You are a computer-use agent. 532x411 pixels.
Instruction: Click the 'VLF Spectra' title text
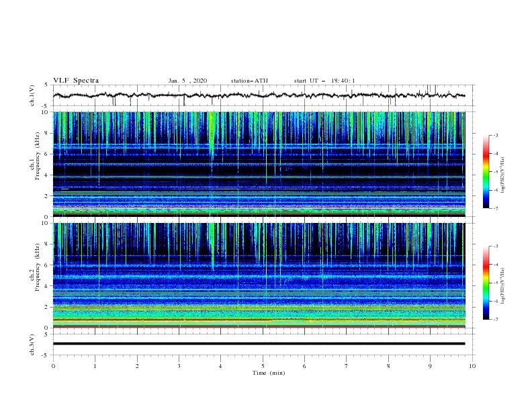pyautogui.click(x=76, y=81)
